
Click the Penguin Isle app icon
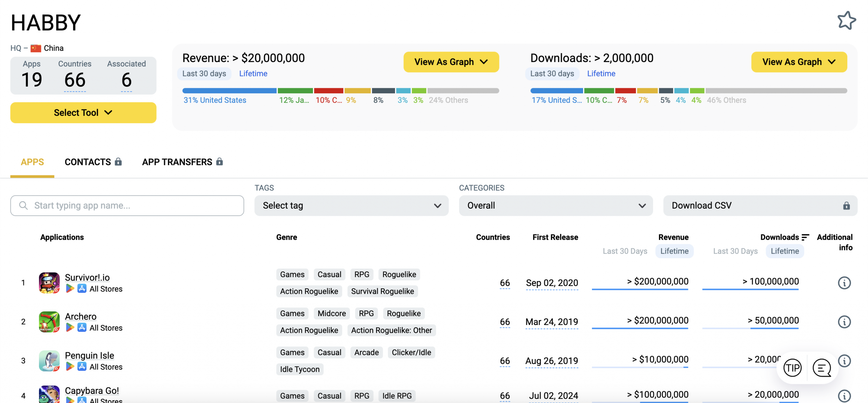click(x=49, y=361)
